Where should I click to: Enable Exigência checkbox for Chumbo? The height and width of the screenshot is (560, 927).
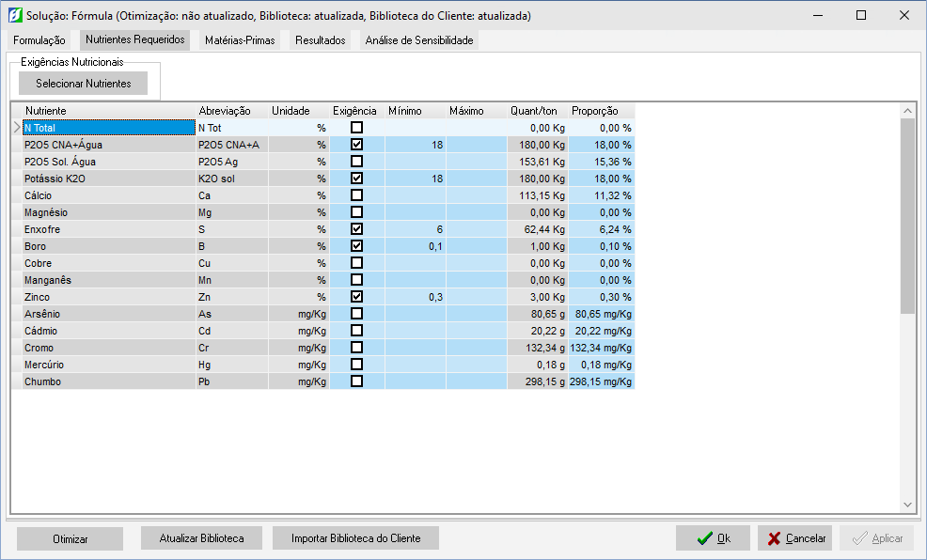pyautogui.click(x=356, y=381)
